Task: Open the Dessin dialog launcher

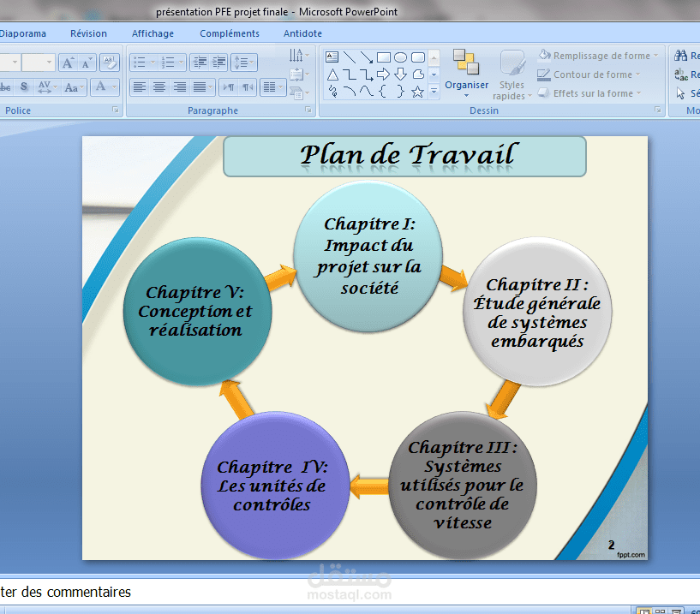Action: point(658,110)
